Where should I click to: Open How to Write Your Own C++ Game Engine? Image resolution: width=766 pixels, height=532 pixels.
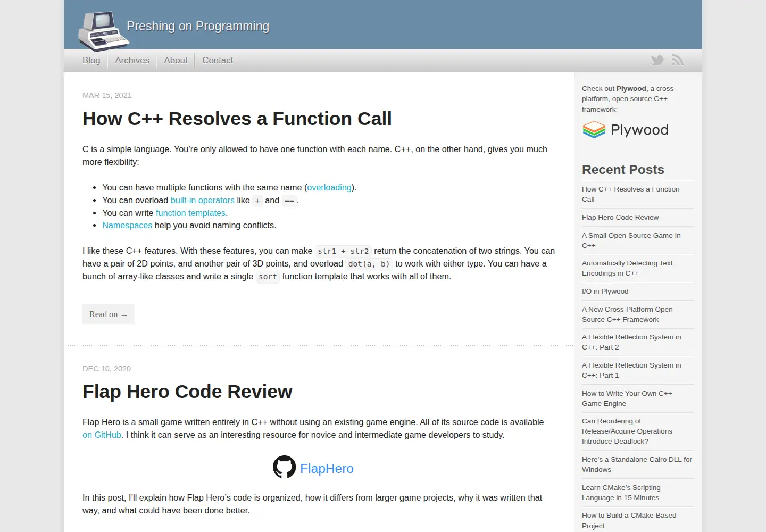627,398
